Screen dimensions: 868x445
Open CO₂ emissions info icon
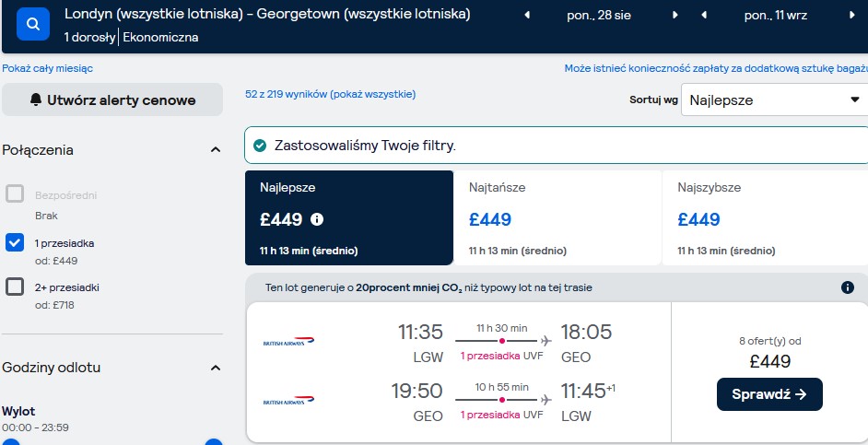click(848, 287)
